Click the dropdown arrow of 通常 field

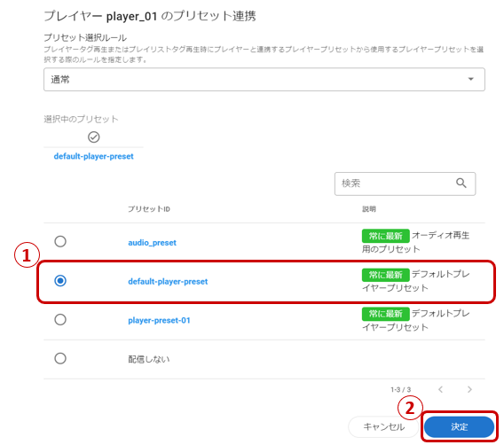click(470, 79)
